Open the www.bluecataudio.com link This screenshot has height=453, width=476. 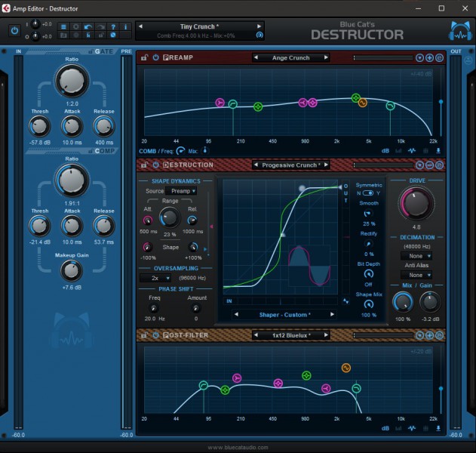(x=238, y=447)
